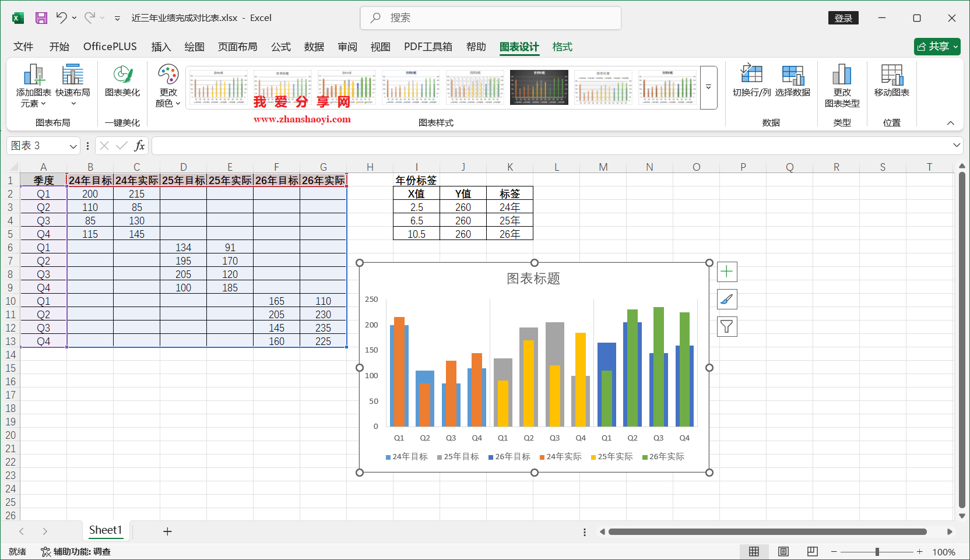This screenshot has height=560, width=970.
Task: Click legend entry 25年目标
Action: pyautogui.click(x=458, y=457)
